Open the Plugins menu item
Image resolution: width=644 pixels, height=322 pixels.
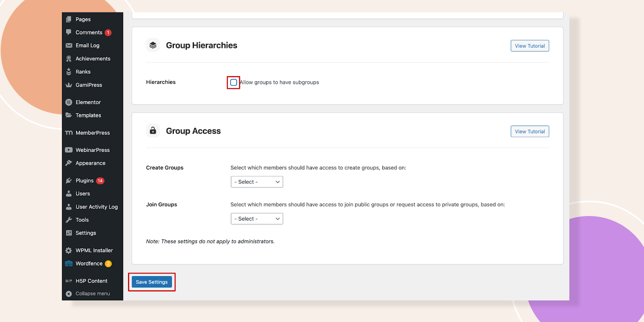click(x=93, y=181)
